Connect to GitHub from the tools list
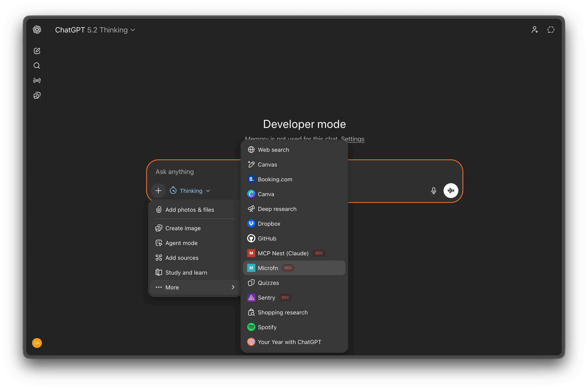This screenshot has height=389, width=588. click(x=267, y=238)
